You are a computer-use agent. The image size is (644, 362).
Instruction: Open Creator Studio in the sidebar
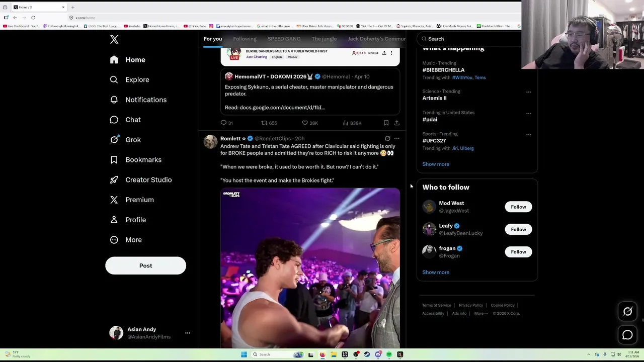(x=141, y=179)
